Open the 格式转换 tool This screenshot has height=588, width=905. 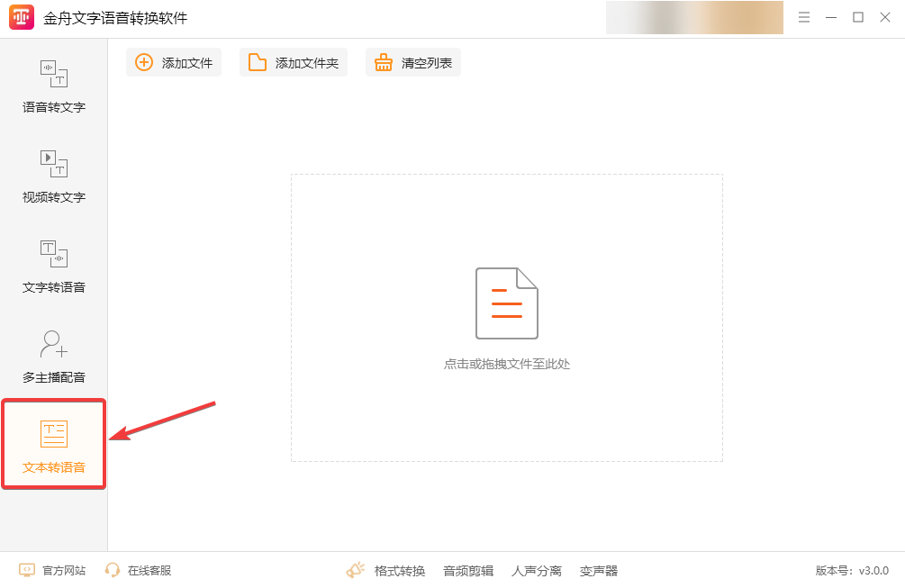click(400, 571)
